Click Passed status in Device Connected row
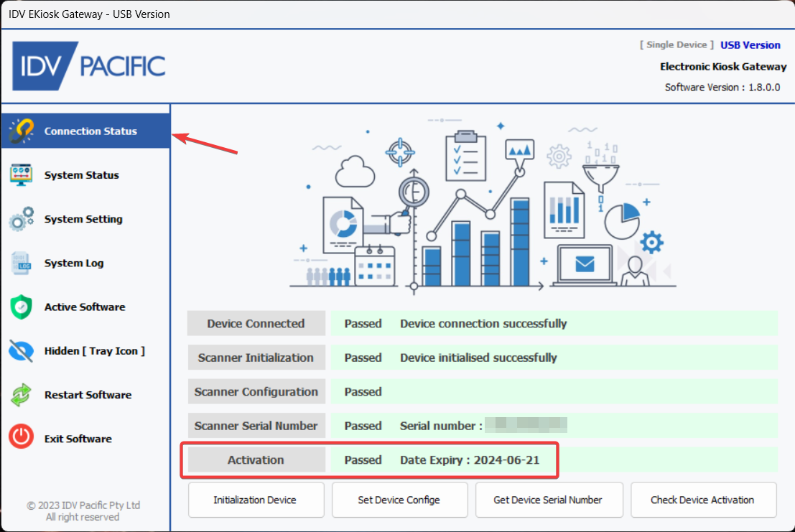795x532 pixels. coord(363,324)
